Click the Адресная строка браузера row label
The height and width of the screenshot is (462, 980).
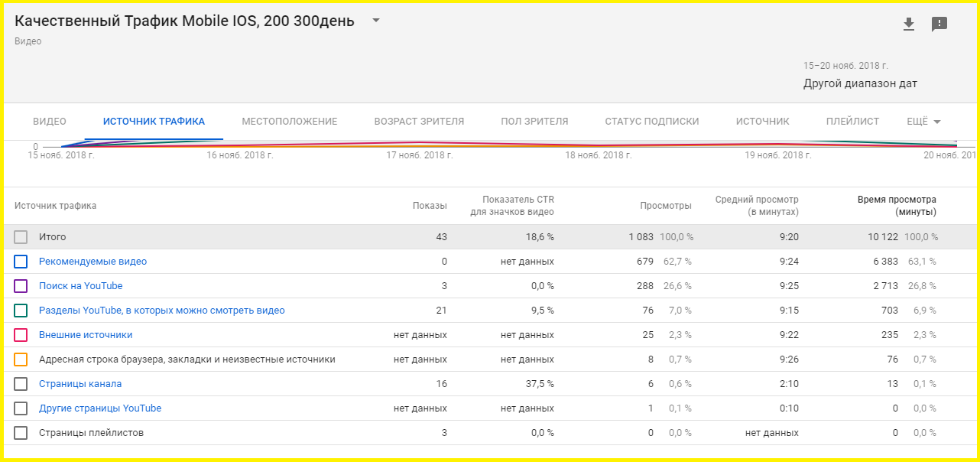click(x=187, y=360)
